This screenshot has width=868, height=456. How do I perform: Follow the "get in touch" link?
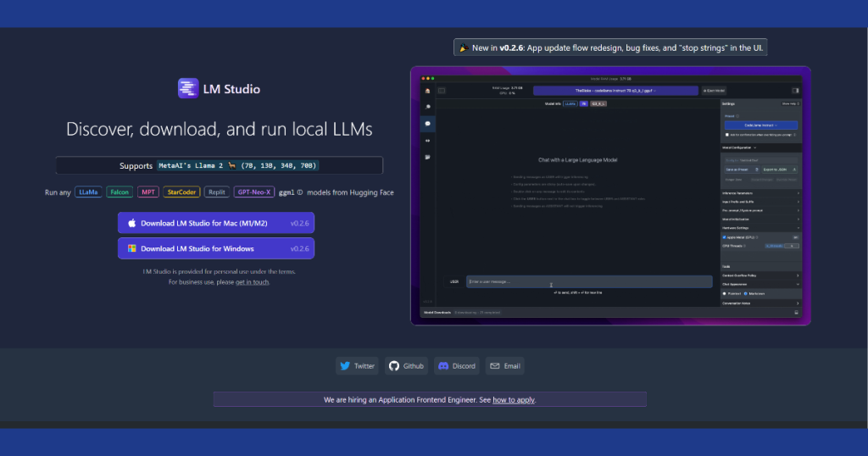point(253,282)
